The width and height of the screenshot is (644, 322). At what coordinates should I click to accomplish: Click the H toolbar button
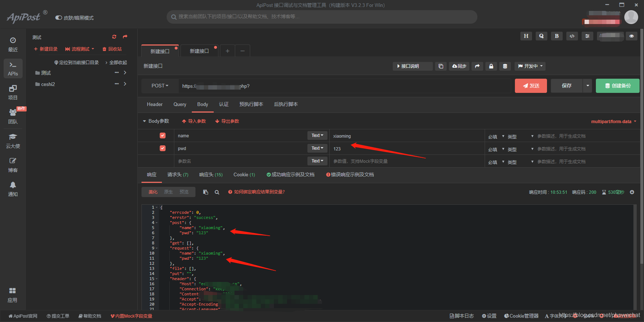click(x=526, y=36)
